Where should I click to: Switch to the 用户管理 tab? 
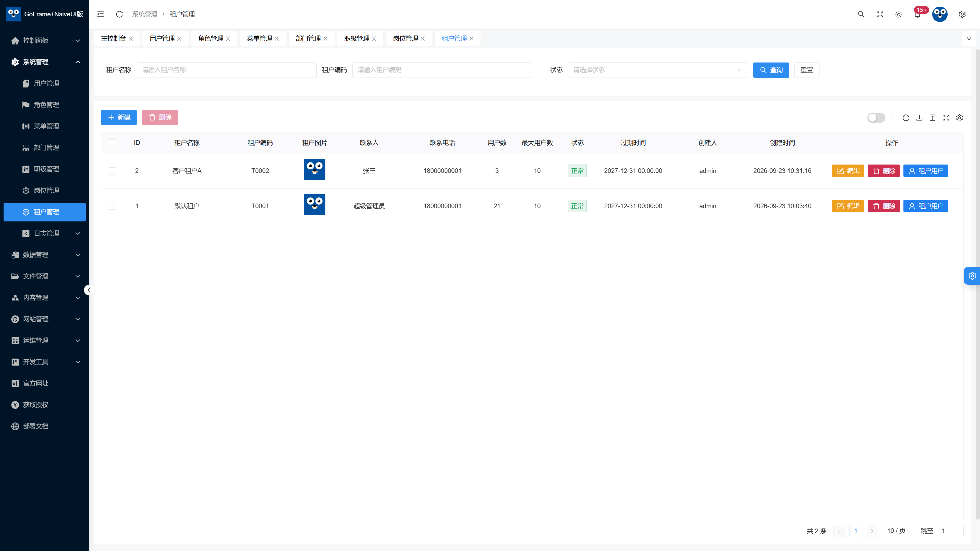tap(162, 39)
